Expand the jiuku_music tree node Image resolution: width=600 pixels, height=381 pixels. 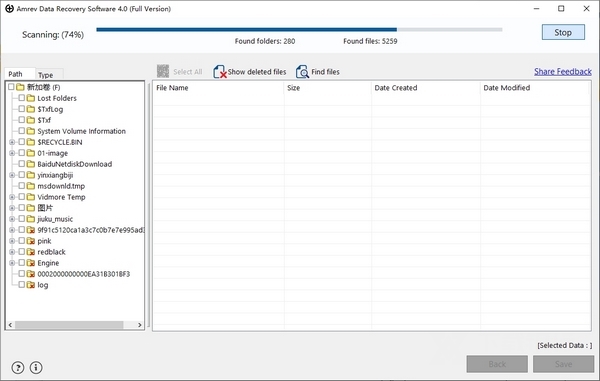[12, 219]
